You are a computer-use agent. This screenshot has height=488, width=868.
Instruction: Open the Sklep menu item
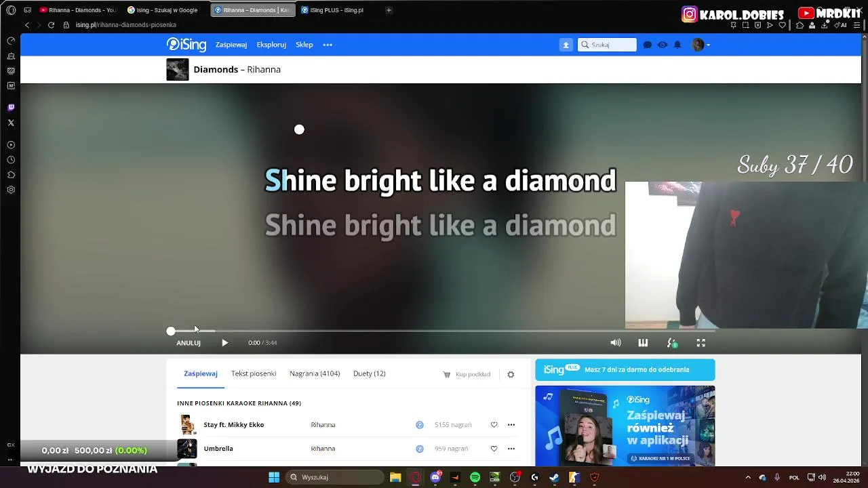coord(304,45)
